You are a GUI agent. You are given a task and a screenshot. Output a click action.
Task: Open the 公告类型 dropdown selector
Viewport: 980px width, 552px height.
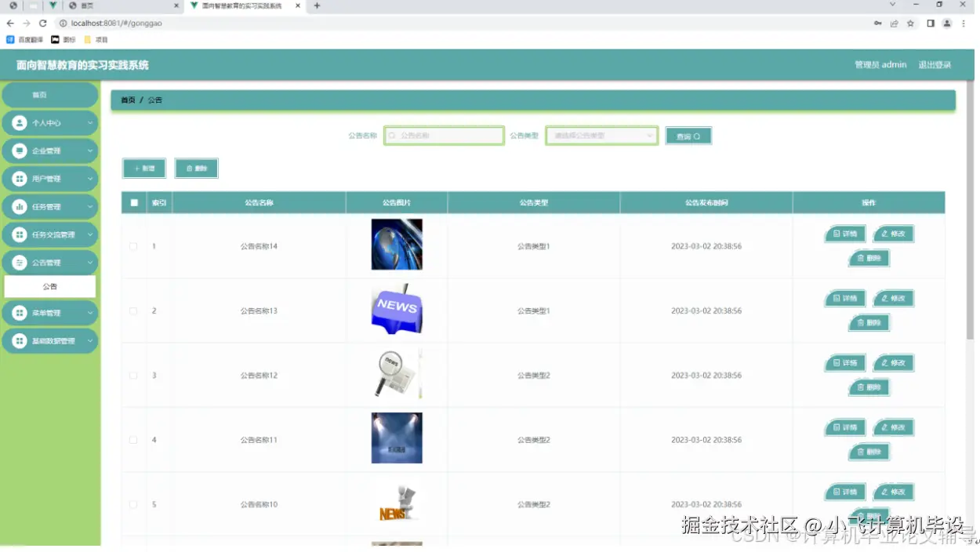tap(602, 136)
